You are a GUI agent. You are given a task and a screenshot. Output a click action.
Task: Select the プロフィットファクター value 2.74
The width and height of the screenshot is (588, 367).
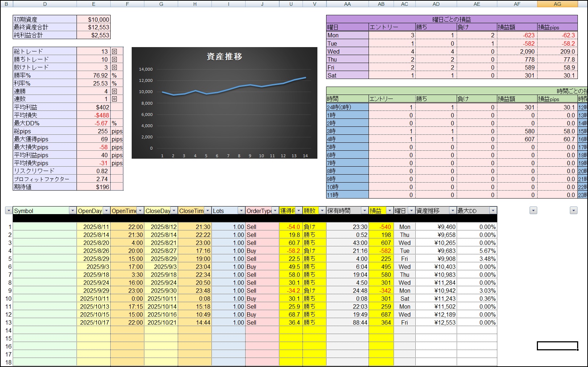tap(94, 179)
